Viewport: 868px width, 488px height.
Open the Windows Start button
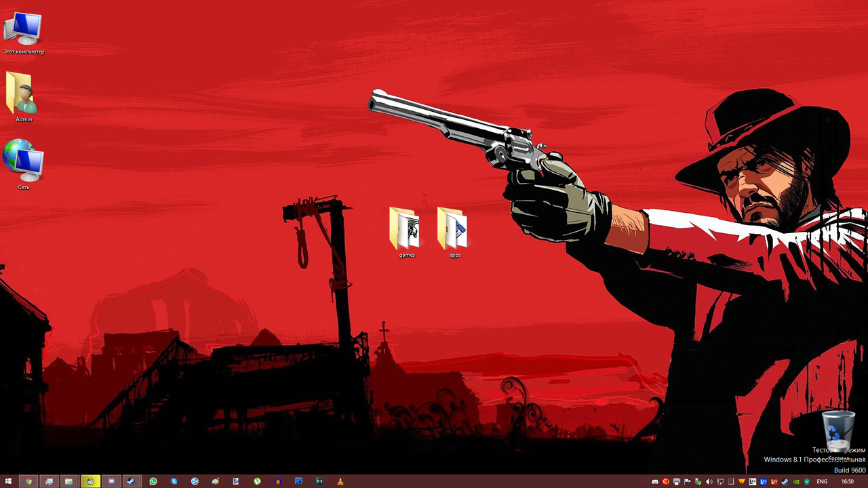click(x=8, y=481)
